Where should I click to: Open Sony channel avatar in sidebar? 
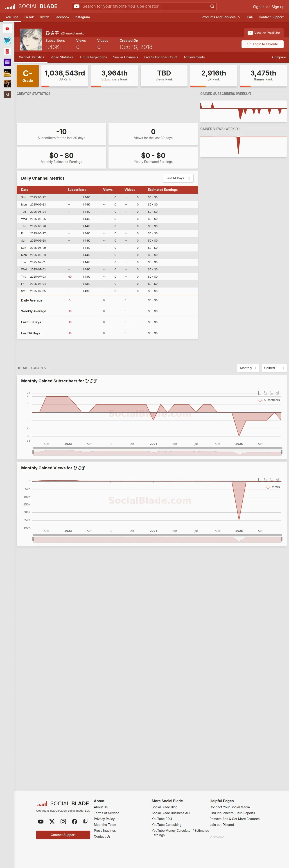pyautogui.click(x=7, y=73)
